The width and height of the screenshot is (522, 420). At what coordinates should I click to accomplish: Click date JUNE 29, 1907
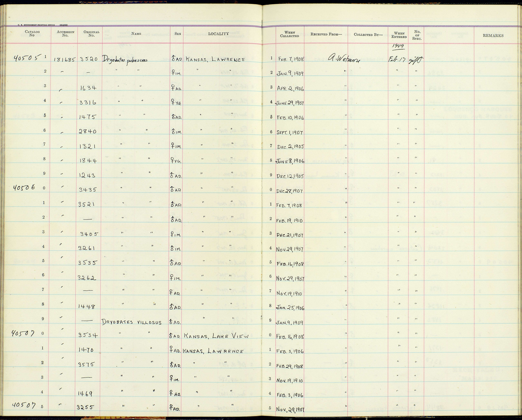tap(290, 103)
